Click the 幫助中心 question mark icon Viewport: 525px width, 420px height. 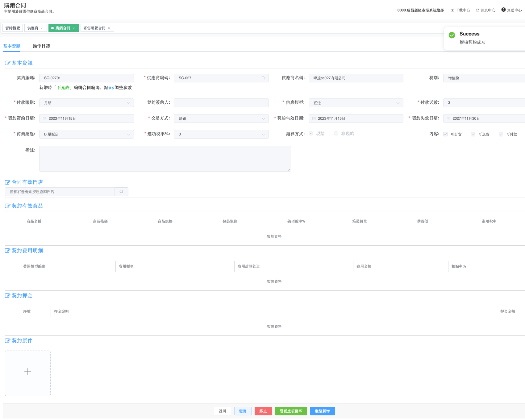[x=503, y=10]
